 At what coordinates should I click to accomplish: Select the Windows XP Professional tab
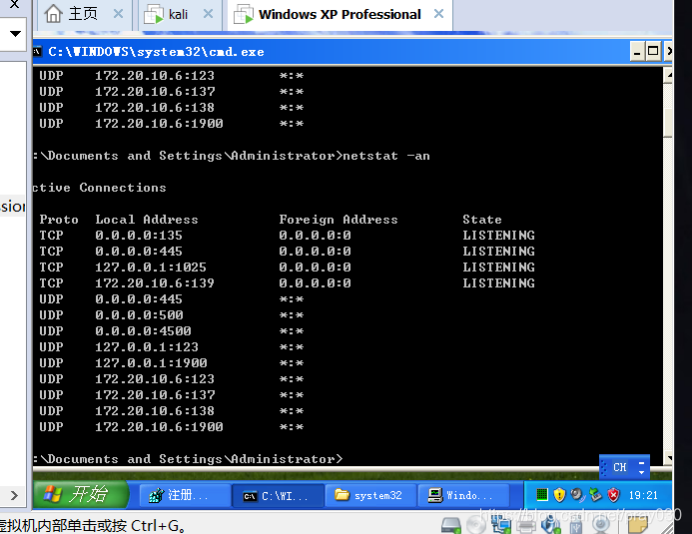(339, 15)
